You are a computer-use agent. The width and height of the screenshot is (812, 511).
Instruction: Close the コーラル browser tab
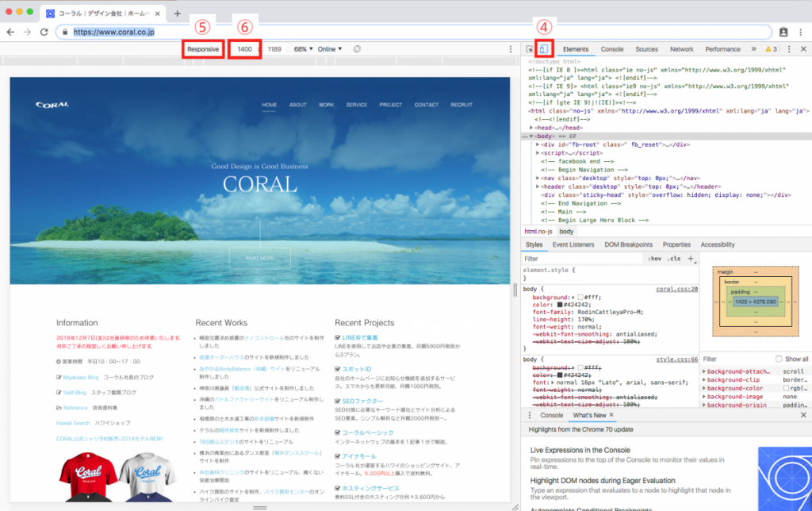[x=158, y=14]
